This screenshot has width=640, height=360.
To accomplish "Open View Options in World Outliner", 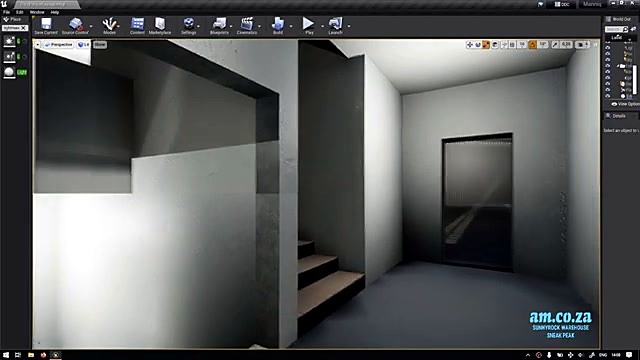I will click(625, 104).
